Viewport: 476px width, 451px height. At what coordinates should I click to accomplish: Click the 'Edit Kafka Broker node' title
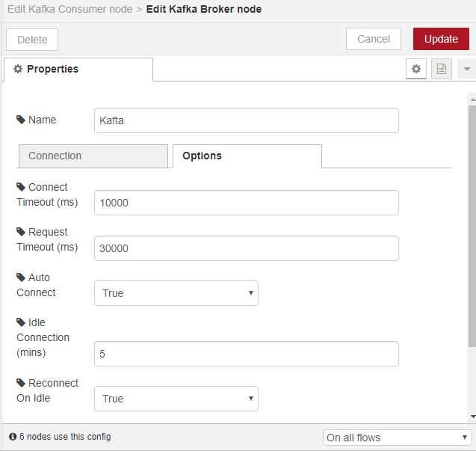[204, 9]
